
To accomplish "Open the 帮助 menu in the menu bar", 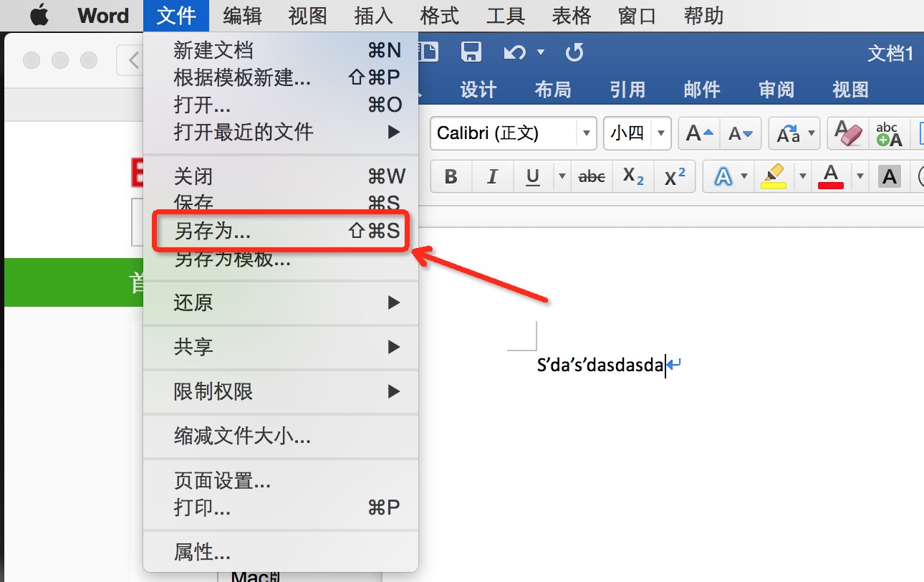I will point(703,16).
